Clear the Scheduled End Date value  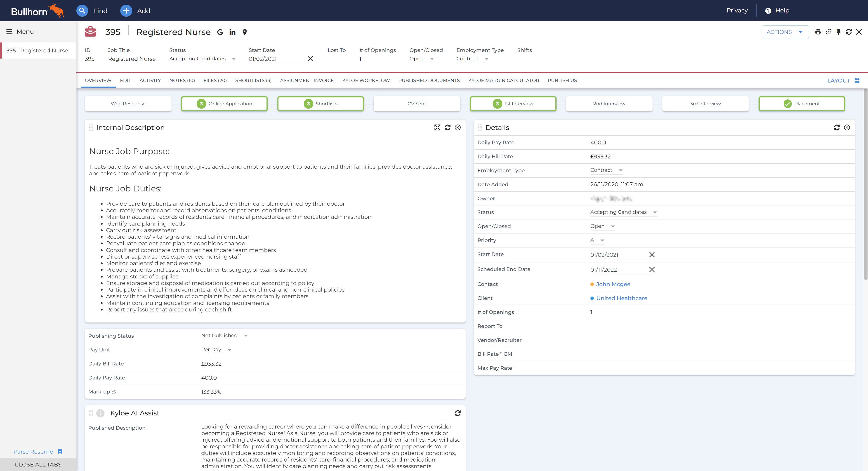point(652,270)
